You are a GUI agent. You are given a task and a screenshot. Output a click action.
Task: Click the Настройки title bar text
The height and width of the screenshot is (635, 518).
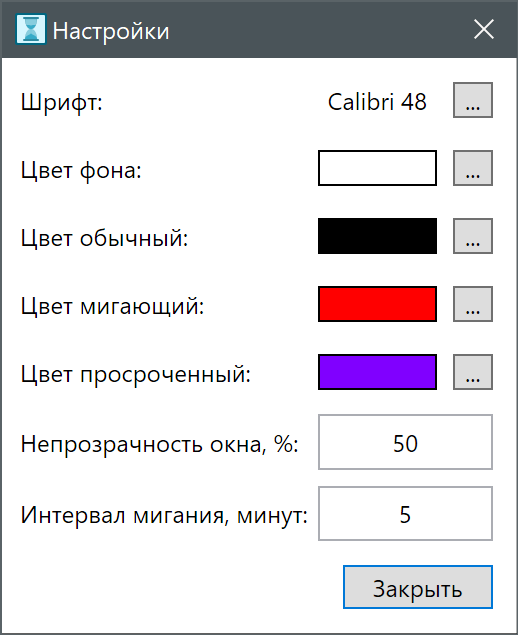111,31
